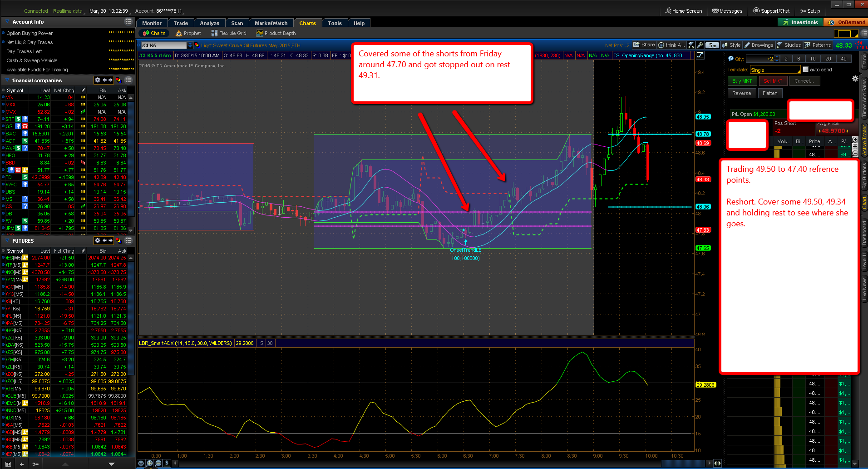Click the Buy MKT button
This screenshot has width=868, height=469.
[742, 81]
